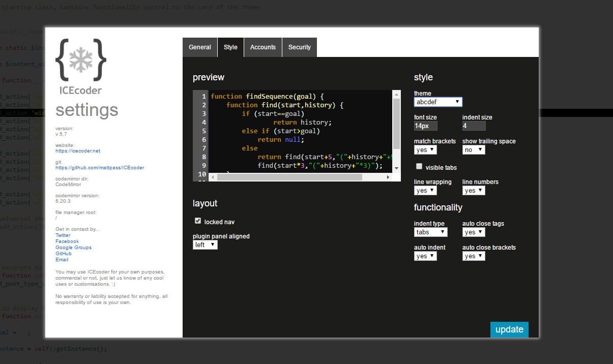613x364 pixels.
Task: Click the Twitter contact link
Action: pyautogui.click(x=63, y=235)
